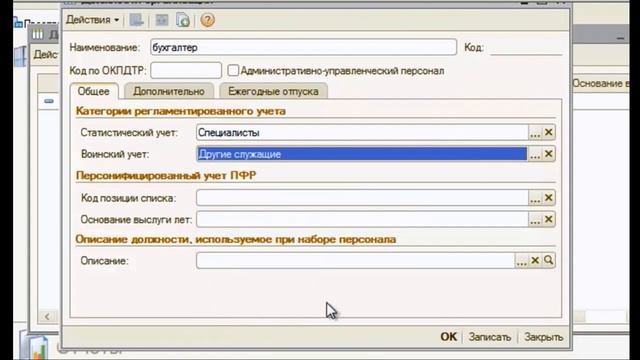Clear the Основание выслуги лет value
This screenshot has height=360, width=640.
point(549,219)
